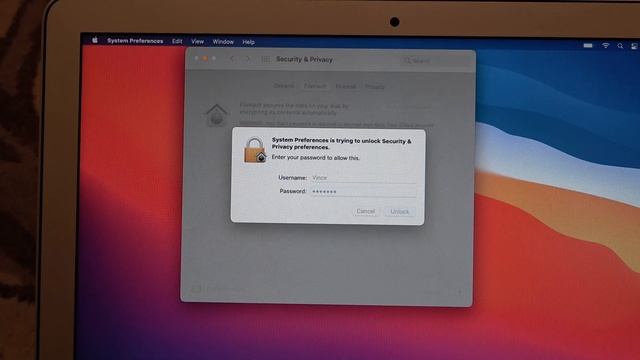The image size is (640, 360).
Task: Go forward in System Preferences
Action: click(247, 59)
